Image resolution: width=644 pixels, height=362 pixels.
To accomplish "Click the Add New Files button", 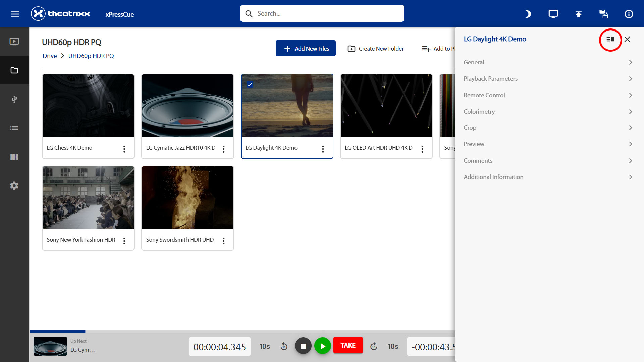I will (306, 48).
